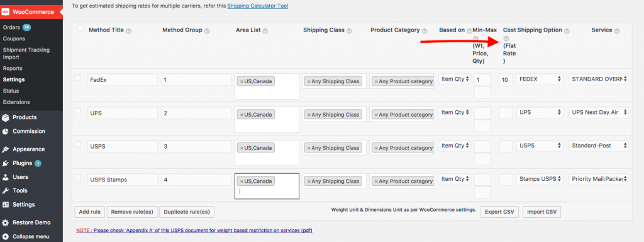
Task: Open the Standard-Post service dropdown
Action: [599, 146]
